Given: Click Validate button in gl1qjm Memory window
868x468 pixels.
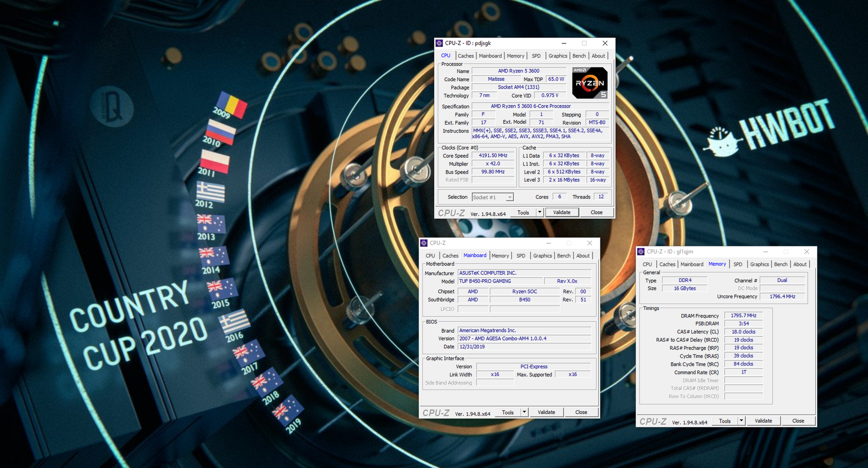Looking at the screenshot, I should click(764, 421).
